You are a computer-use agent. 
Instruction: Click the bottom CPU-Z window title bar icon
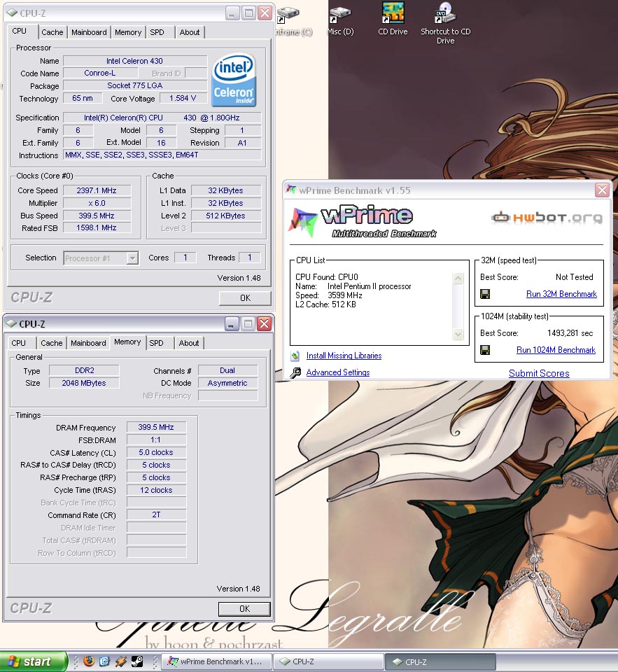pos(12,324)
